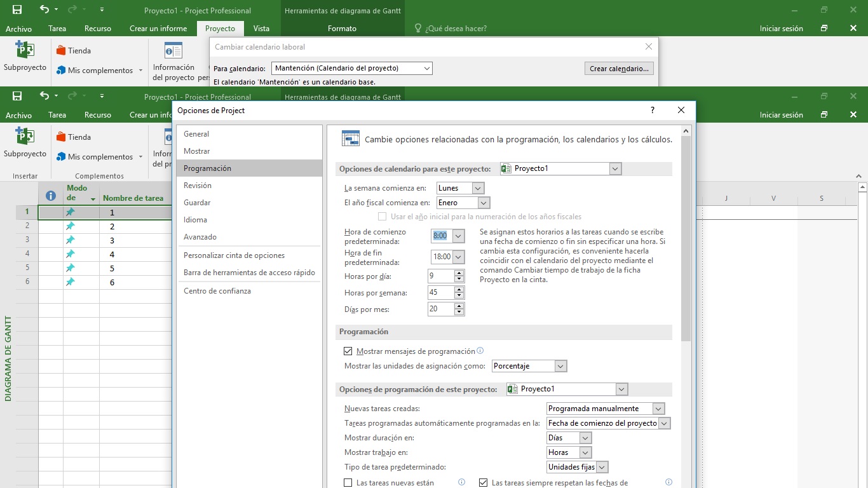Click the Save icon in the topmost title bar
868x488 pixels.
point(17,10)
